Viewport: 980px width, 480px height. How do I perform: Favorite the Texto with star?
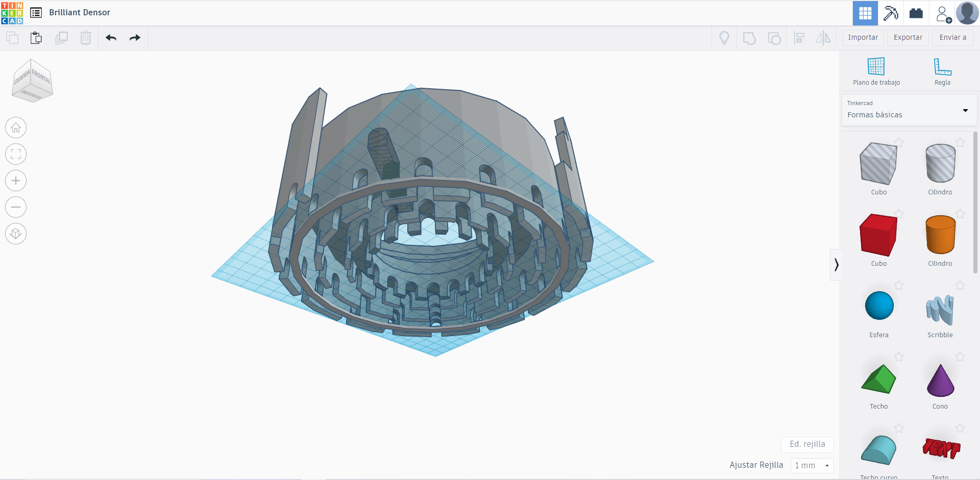(960, 428)
